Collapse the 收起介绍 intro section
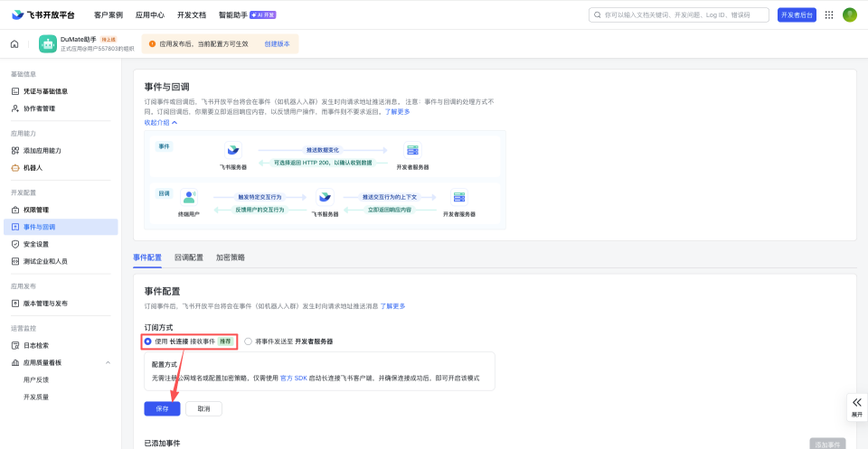 pos(161,122)
